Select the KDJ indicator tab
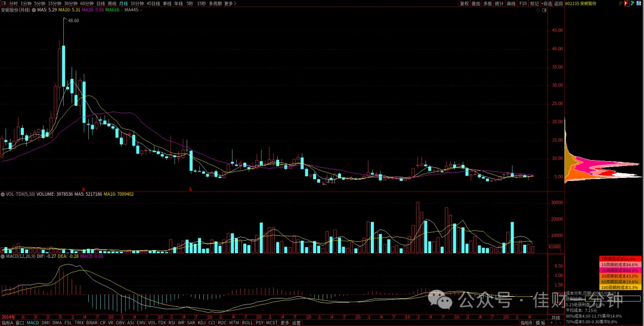644x326 pixels. point(202,322)
